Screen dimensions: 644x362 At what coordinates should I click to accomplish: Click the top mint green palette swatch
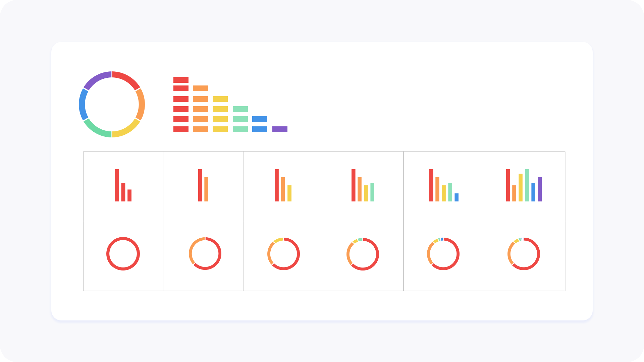pos(240,109)
